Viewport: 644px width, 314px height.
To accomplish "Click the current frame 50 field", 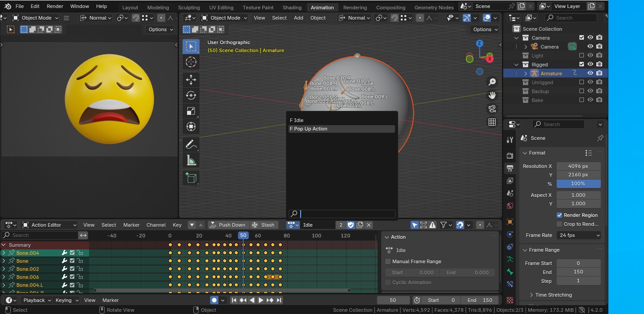I will tap(393, 300).
